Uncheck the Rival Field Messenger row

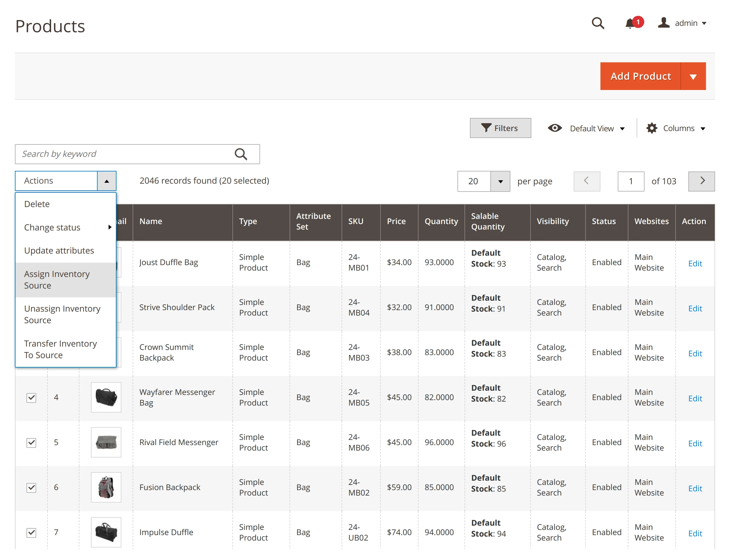tap(31, 442)
